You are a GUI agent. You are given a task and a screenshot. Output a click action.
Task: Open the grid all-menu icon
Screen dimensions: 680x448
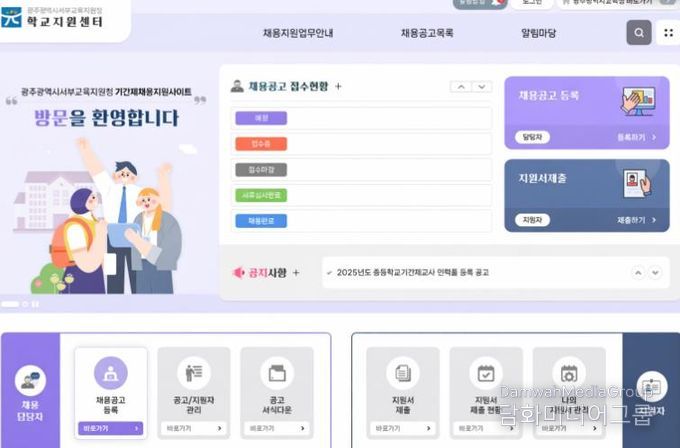coord(668,33)
